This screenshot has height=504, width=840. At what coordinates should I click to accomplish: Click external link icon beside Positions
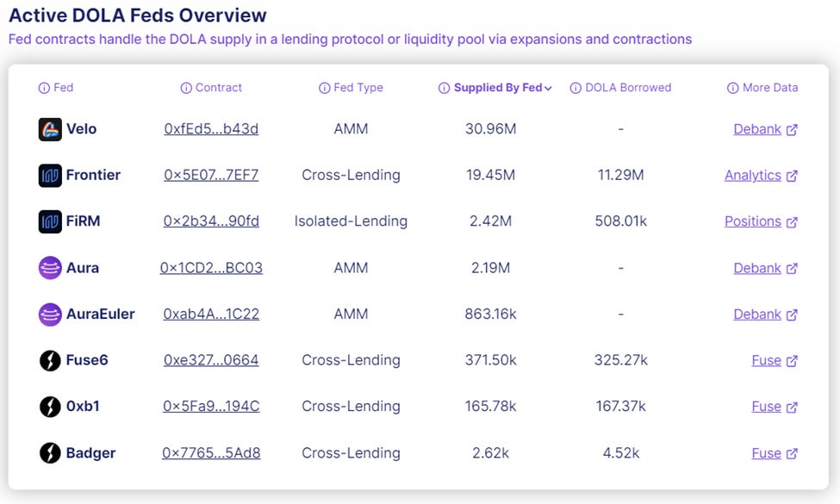[792, 221]
